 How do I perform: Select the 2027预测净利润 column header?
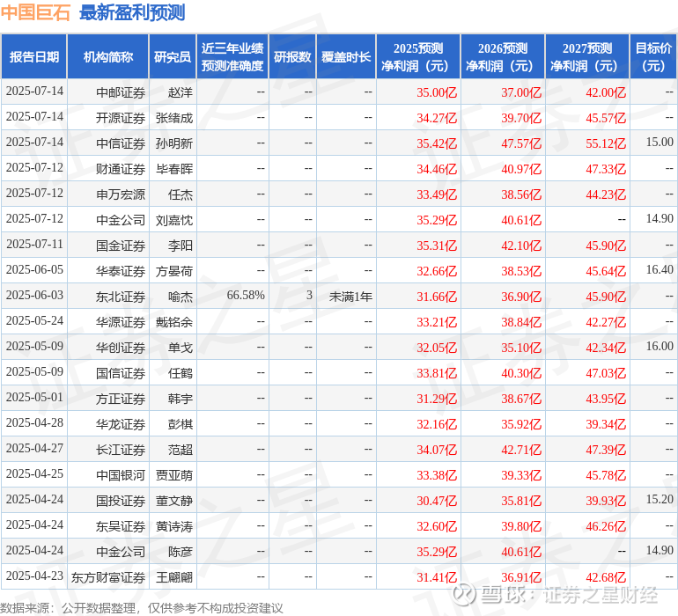[587, 56]
